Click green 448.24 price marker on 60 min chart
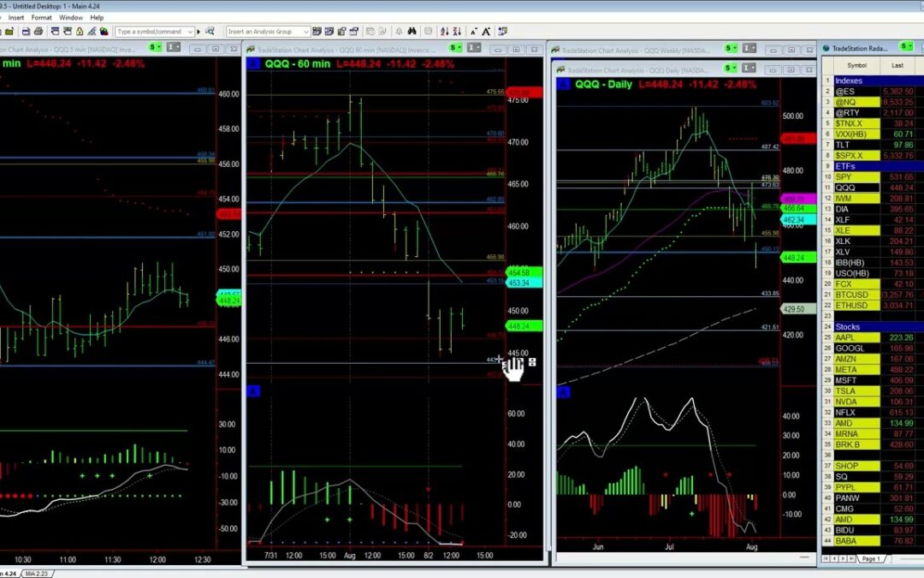Viewport: 924px width, 578px height. tap(524, 326)
